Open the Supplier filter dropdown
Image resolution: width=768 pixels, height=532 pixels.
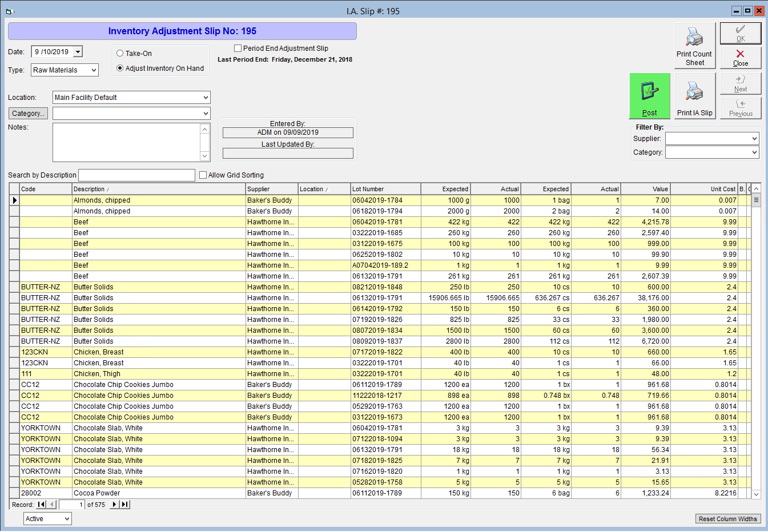pyautogui.click(x=712, y=139)
